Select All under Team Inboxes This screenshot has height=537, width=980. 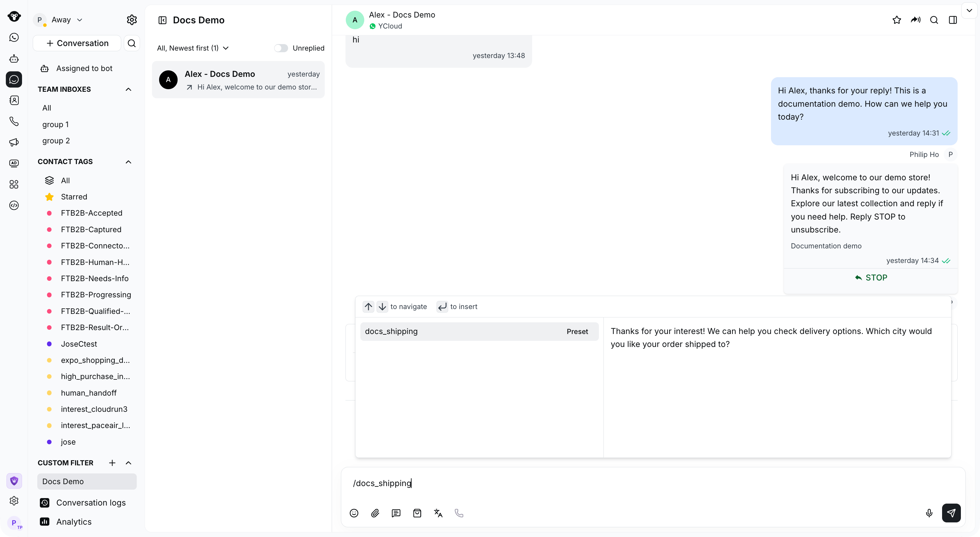point(47,108)
